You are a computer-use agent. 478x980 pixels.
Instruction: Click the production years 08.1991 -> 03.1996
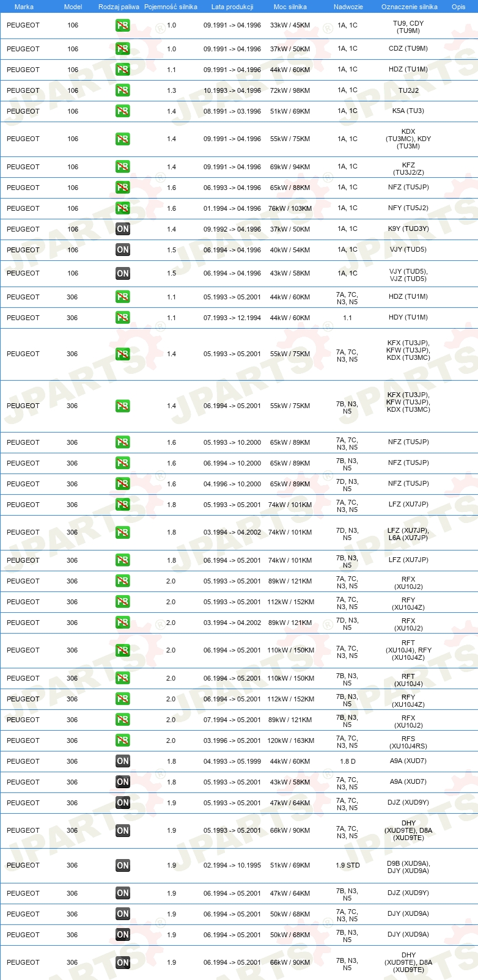(232, 111)
